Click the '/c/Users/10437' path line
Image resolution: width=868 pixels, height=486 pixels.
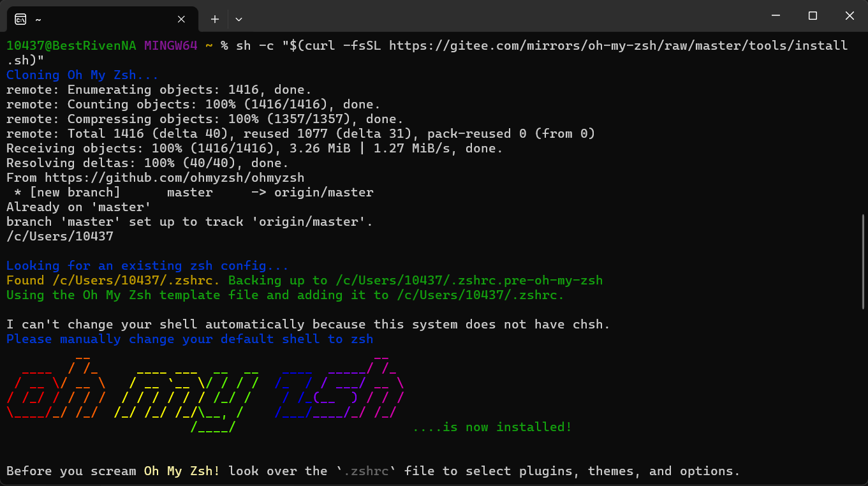[60, 236]
